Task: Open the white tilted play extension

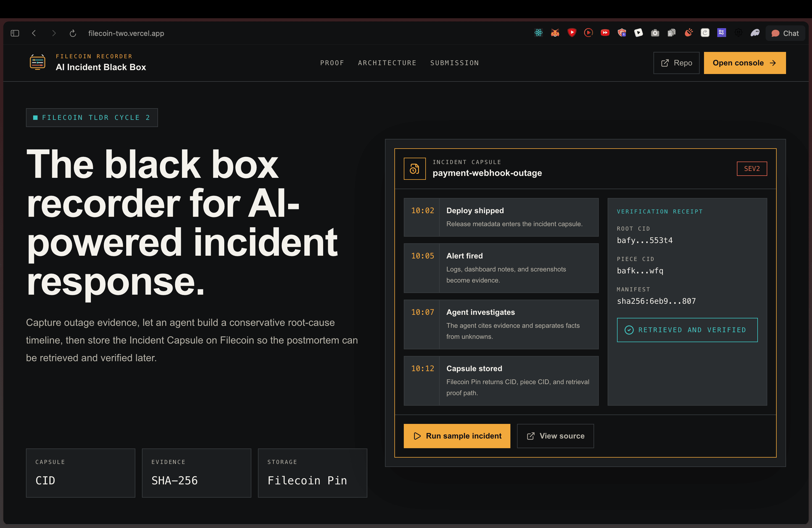Action: 638,33
